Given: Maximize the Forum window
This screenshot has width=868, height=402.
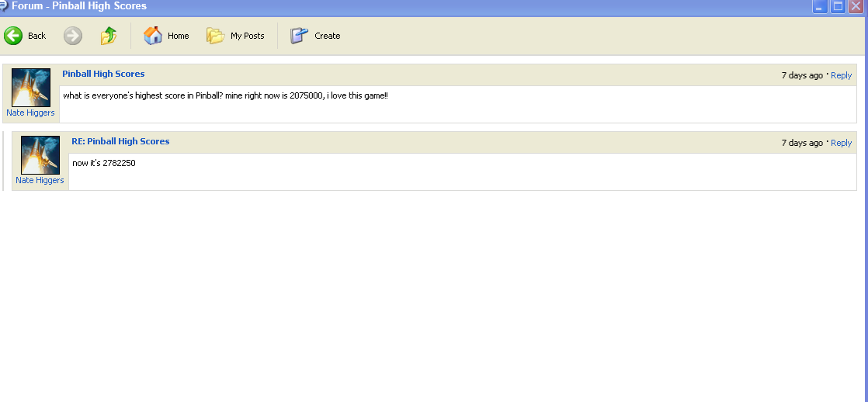Looking at the screenshot, I should point(838,6).
